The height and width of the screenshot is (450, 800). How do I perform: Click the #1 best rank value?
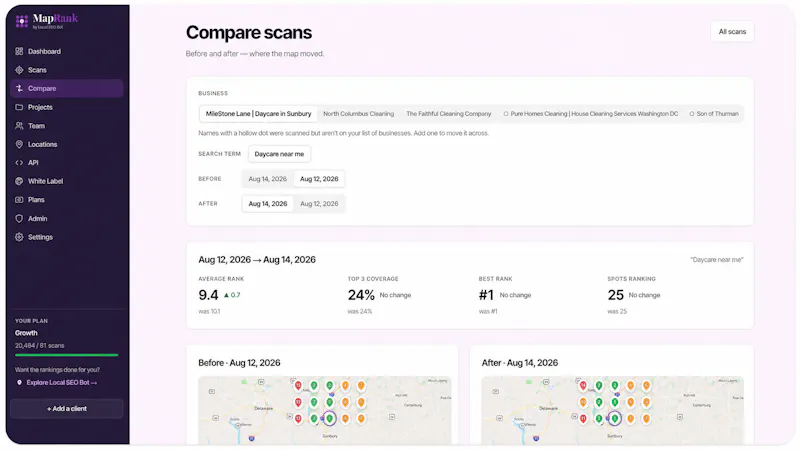486,295
